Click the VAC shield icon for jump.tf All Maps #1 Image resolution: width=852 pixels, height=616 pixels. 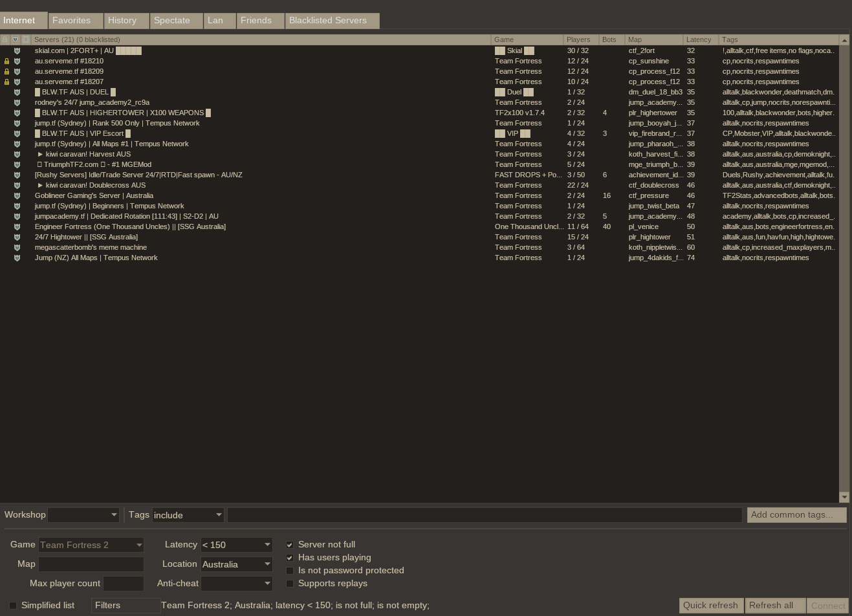coord(17,144)
